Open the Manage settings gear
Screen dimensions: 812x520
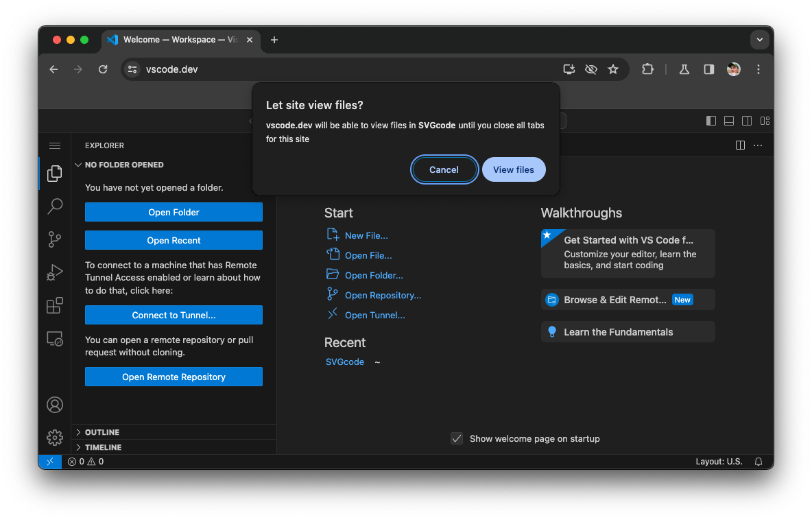(x=55, y=437)
